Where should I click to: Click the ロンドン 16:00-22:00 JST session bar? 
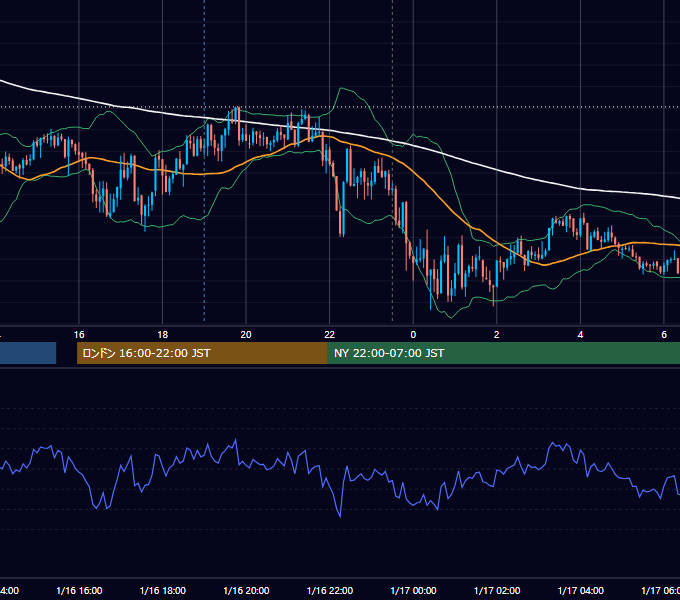pyautogui.click(x=202, y=353)
